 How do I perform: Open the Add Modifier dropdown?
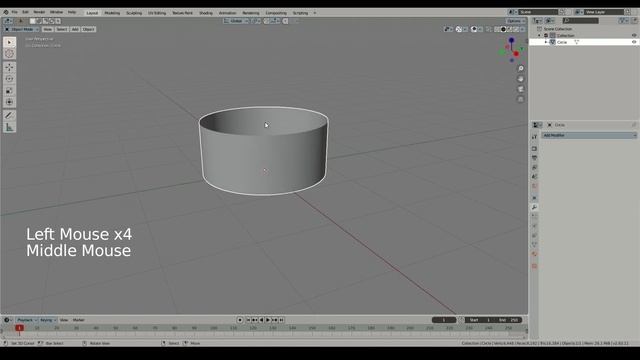point(589,135)
